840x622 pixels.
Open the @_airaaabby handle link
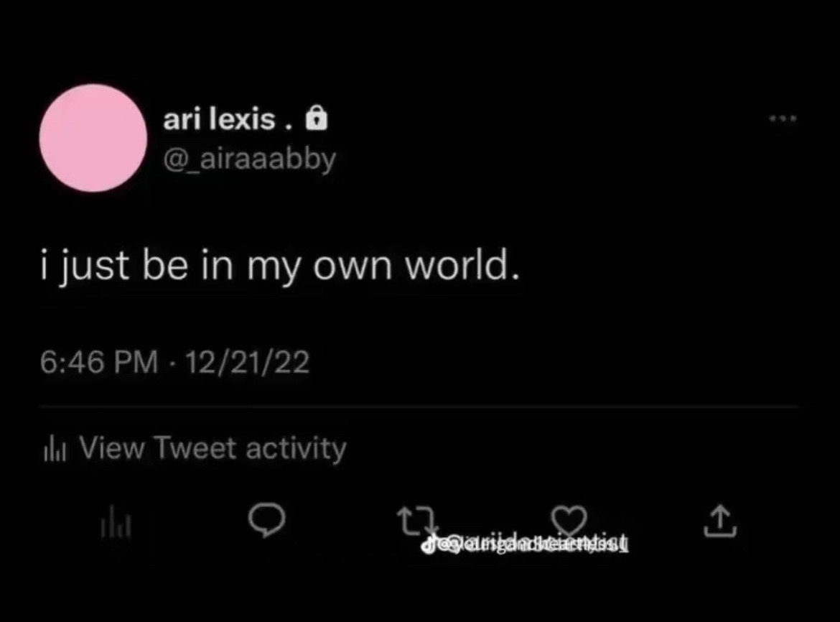249,159
